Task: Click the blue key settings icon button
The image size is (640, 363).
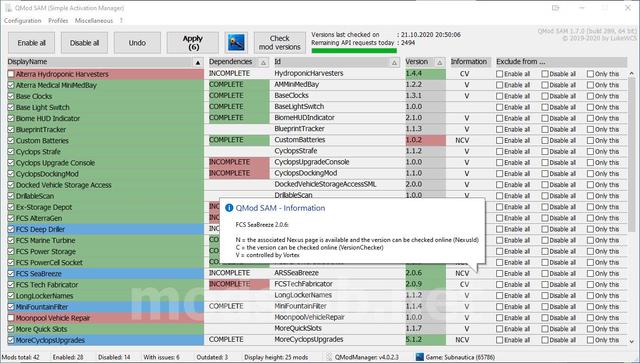Action: coord(236,43)
